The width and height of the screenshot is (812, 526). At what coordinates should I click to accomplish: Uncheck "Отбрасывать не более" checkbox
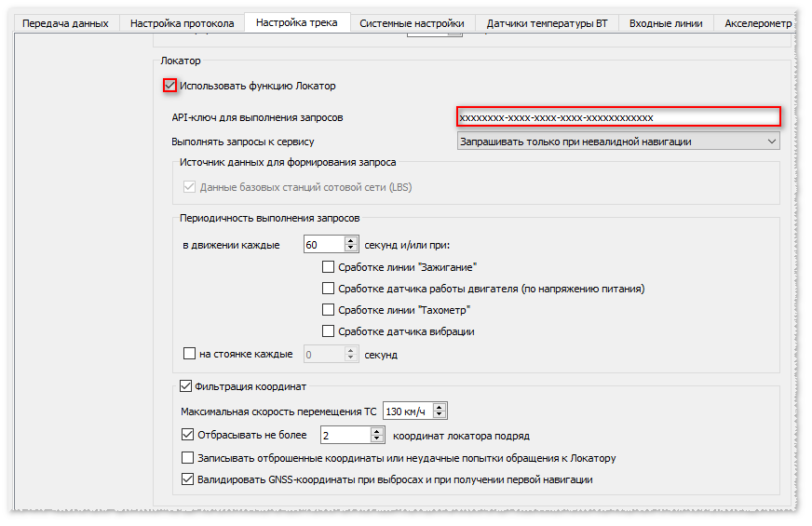(x=187, y=435)
